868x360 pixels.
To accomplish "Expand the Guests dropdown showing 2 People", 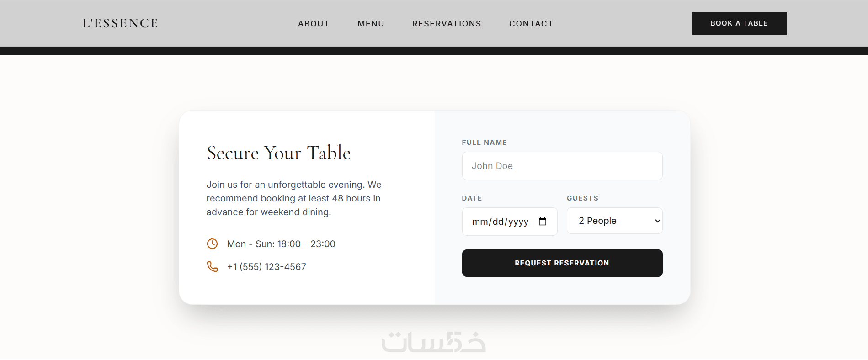I will coord(614,221).
